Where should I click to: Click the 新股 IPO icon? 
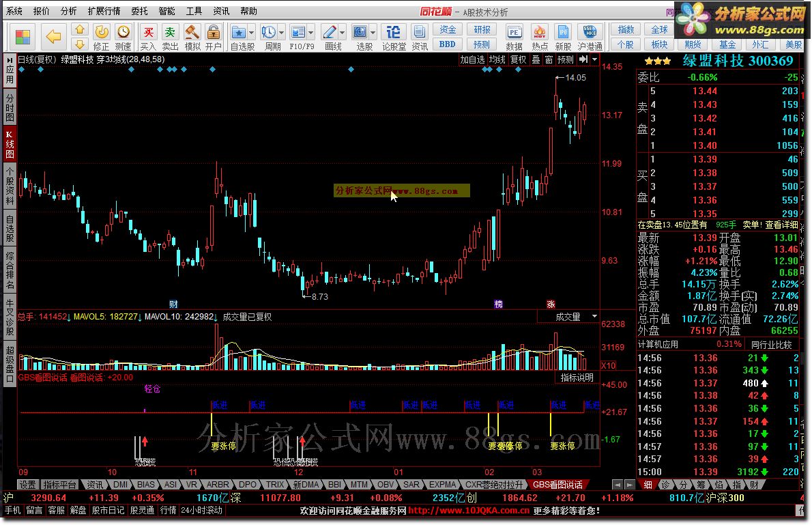coord(563,32)
